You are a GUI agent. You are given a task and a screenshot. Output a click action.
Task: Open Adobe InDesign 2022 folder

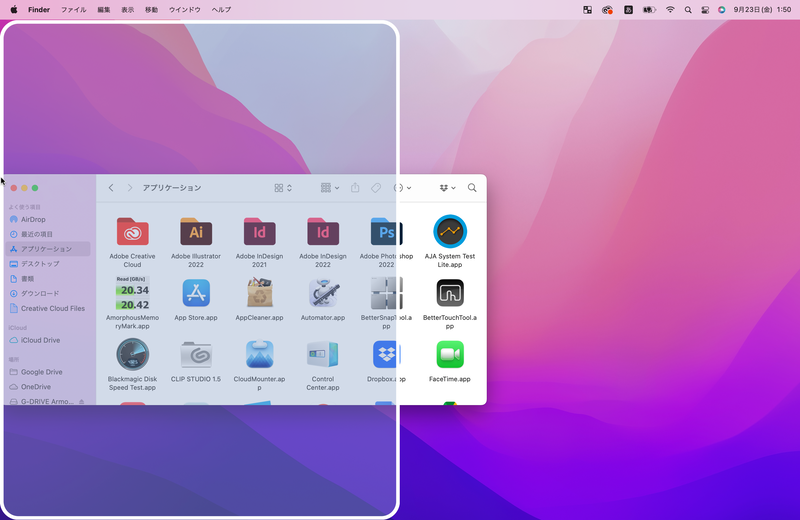tap(322, 232)
